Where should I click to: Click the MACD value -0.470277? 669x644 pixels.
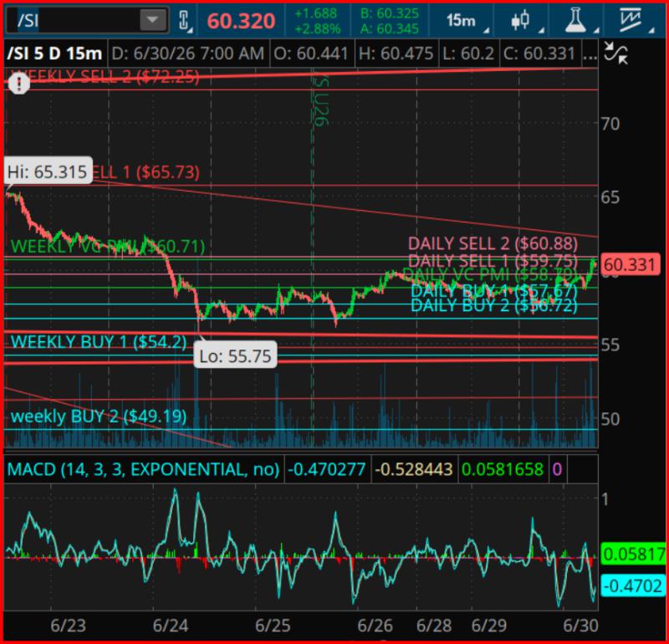[326, 469]
